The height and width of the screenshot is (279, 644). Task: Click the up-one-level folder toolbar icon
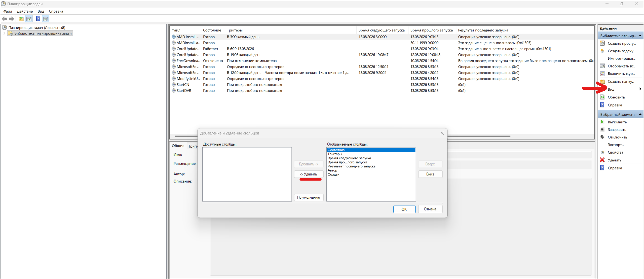pos(21,19)
